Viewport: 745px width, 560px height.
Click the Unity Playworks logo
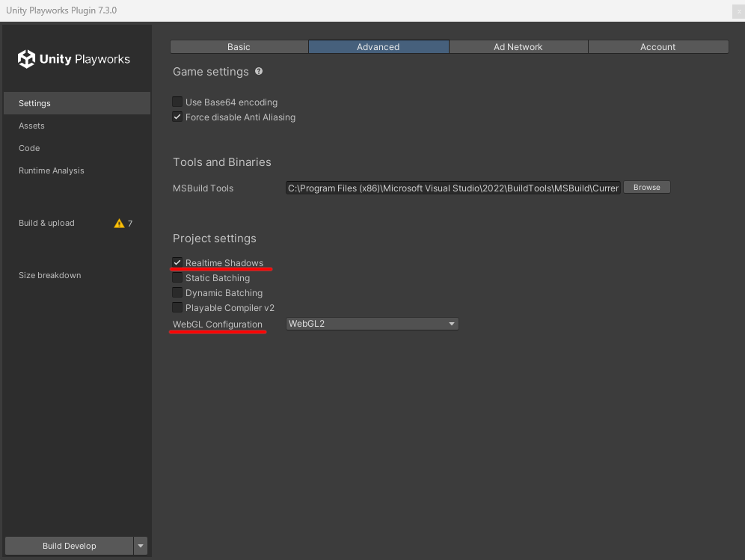click(73, 59)
